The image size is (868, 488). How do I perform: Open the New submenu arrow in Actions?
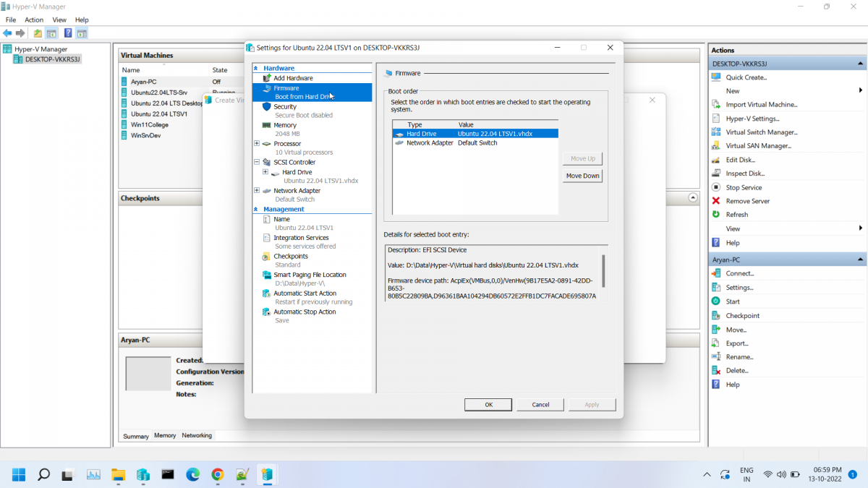point(861,90)
